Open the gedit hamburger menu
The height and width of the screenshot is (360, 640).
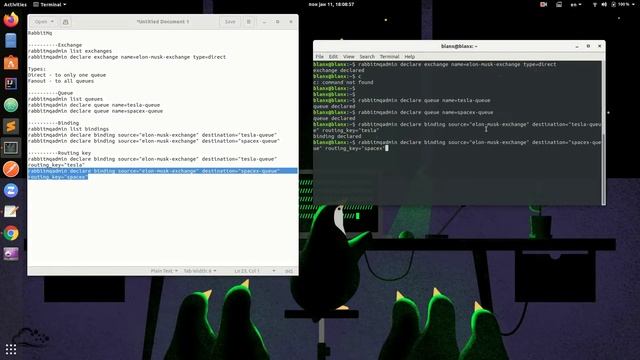tap(249, 22)
